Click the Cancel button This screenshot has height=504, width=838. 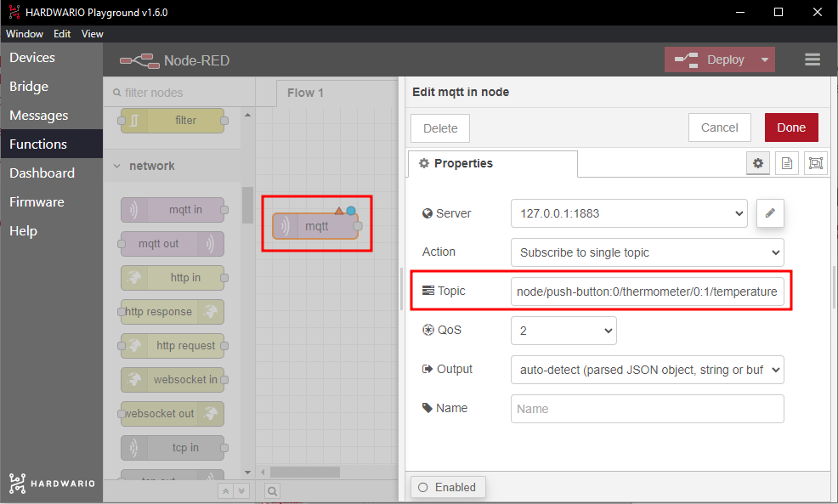pos(719,127)
